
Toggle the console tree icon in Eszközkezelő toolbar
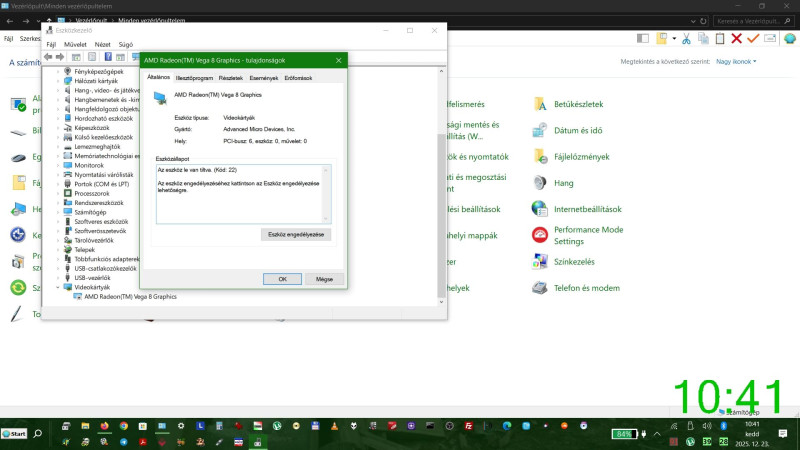click(76, 57)
